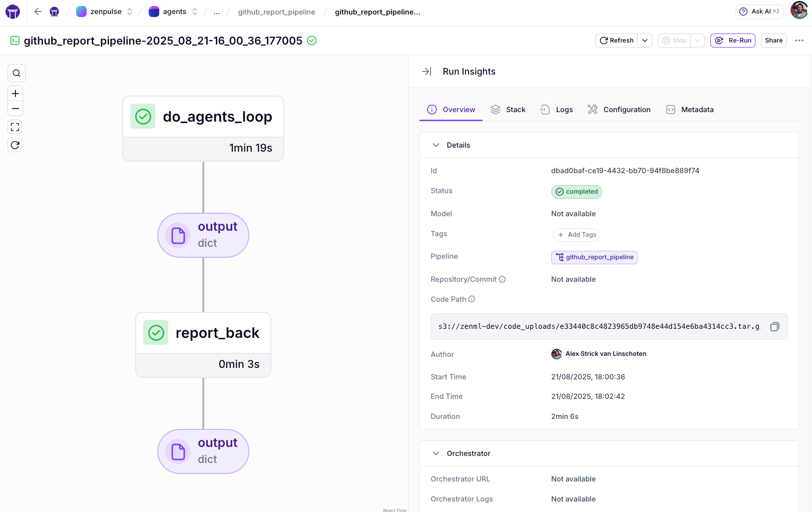The height and width of the screenshot is (512, 812).
Task: Click Add Tags to tag the run
Action: (x=577, y=235)
